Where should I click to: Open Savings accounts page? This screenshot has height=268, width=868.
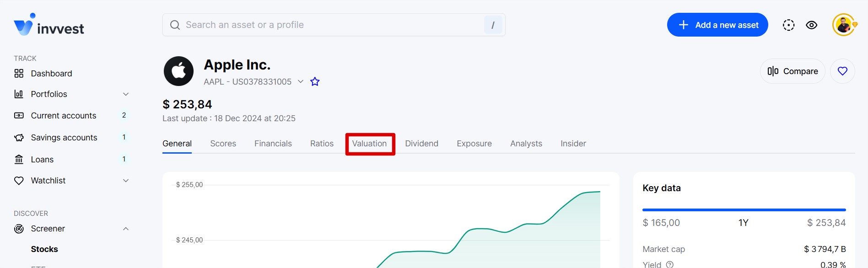(x=64, y=138)
